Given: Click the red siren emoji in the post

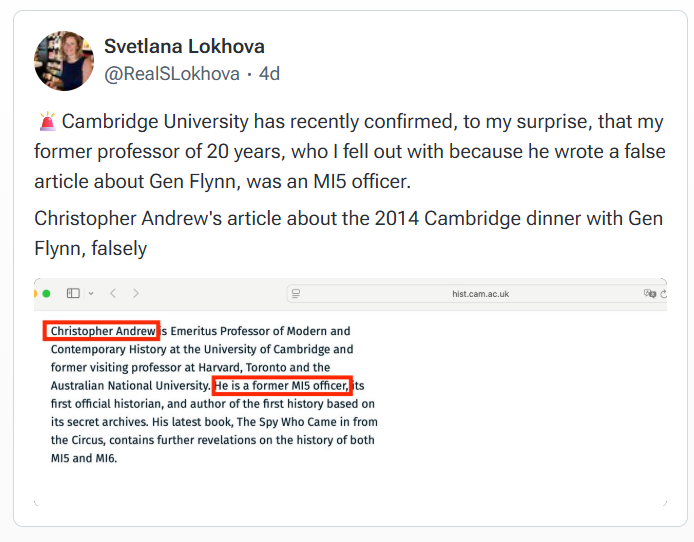Looking at the screenshot, I should (46, 123).
